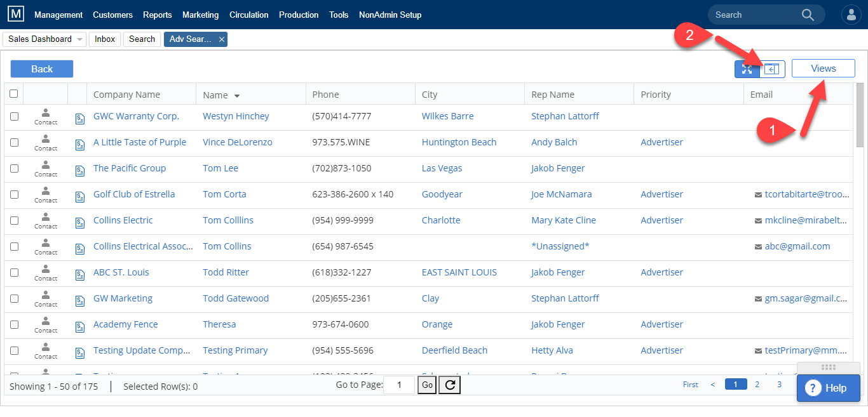Click document icon for Academy Fence
Screen dimensions: 868x417
(79, 326)
